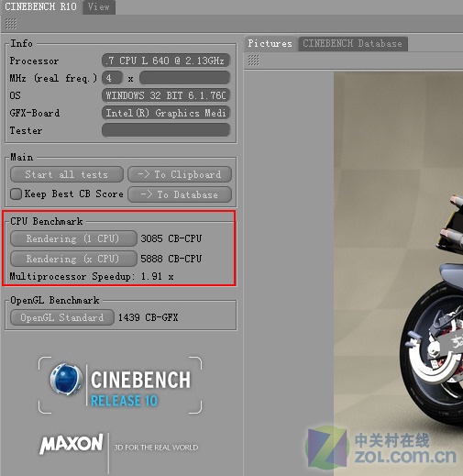Click the MAXON logo

pos(72,444)
